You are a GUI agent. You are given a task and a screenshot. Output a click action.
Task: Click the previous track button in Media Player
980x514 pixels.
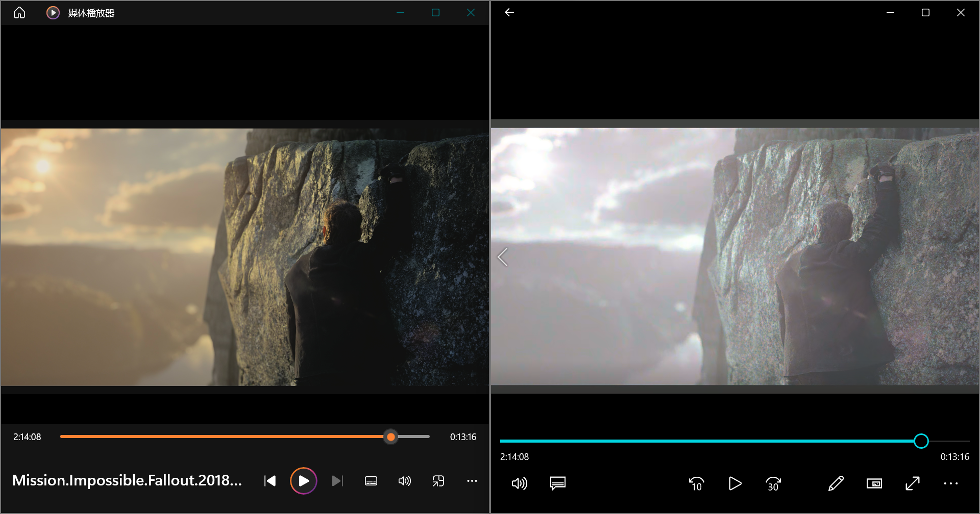(270, 481)
